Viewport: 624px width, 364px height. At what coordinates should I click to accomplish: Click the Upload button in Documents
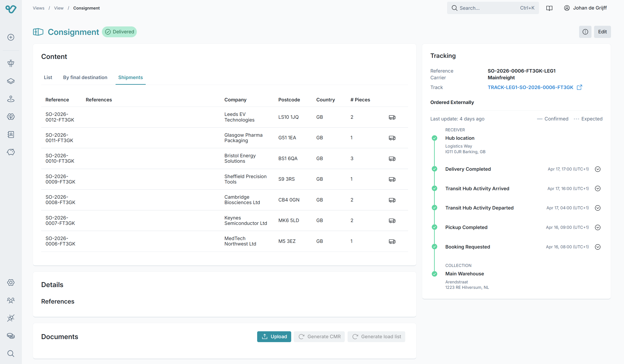(274, 336)
